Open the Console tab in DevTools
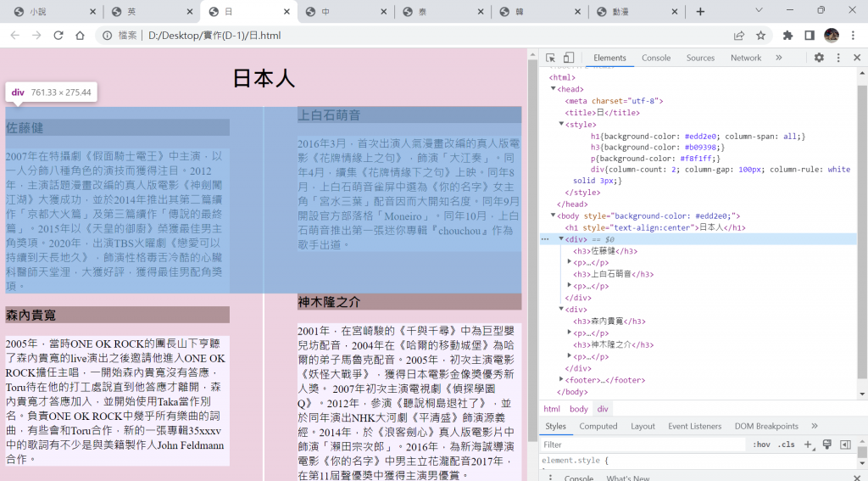Image resolution: width=868 pixels, height=481 pixels. [656, 58]
